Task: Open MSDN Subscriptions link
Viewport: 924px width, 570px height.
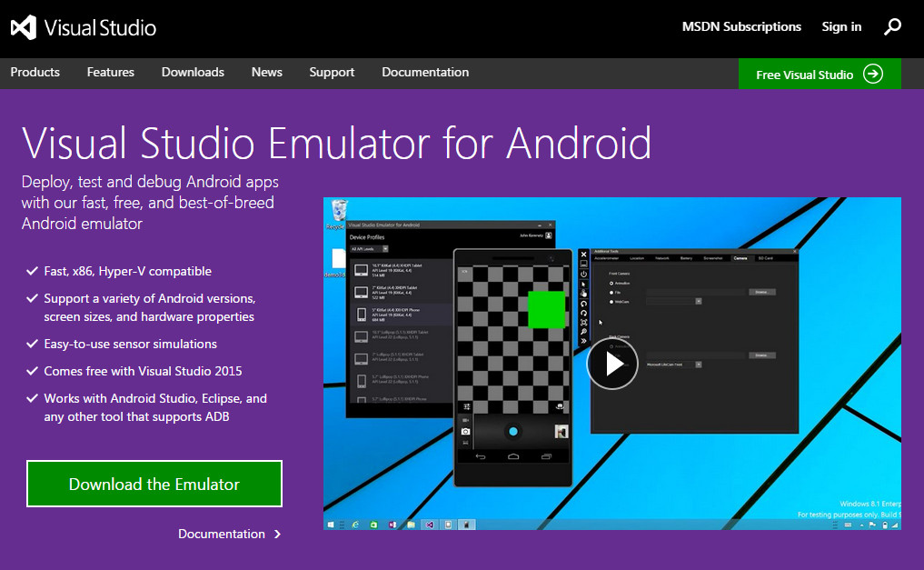Action: 741,26
